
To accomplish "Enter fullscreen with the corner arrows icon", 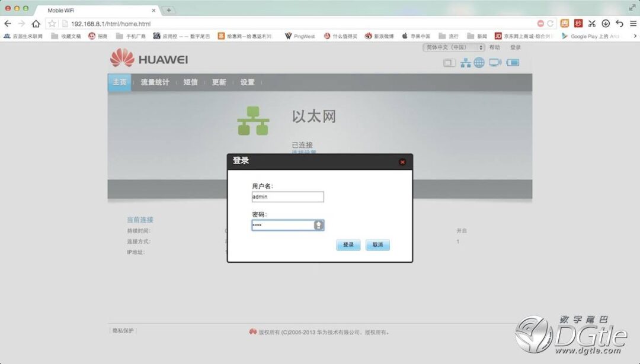I will pyautogui.click(x=632, y=8).
